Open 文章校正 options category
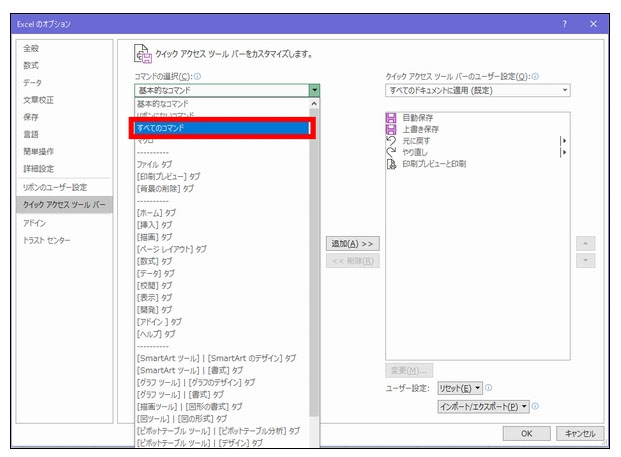Screen dimensions: 621x457 coord(64,100)
